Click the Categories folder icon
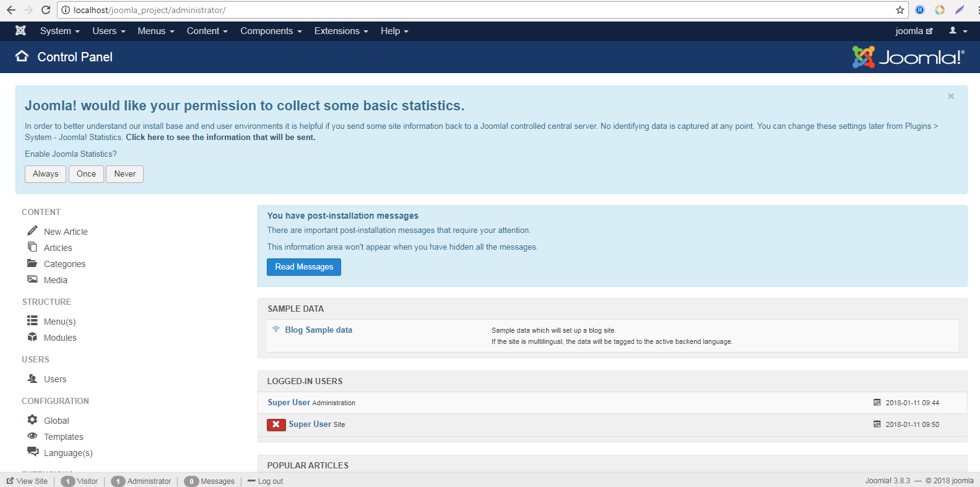This screenshot has height=487, width=980. pyautogui.click(x=32, y=263)
